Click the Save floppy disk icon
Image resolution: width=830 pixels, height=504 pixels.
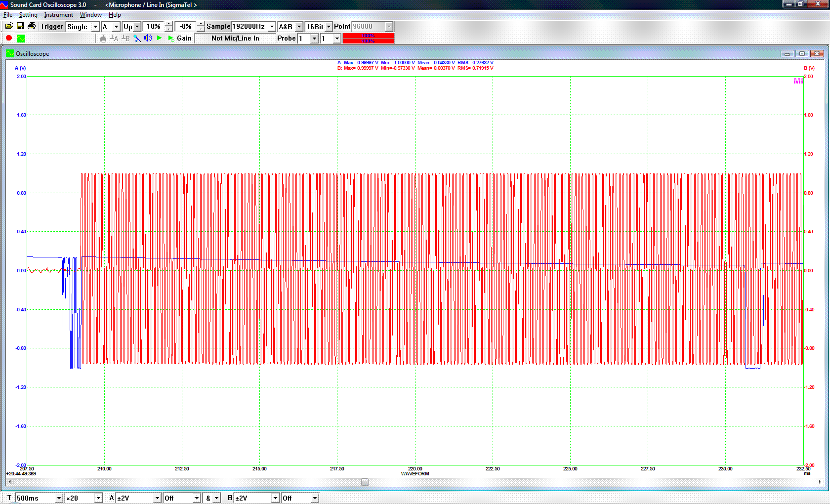click(x=20, y=26)
